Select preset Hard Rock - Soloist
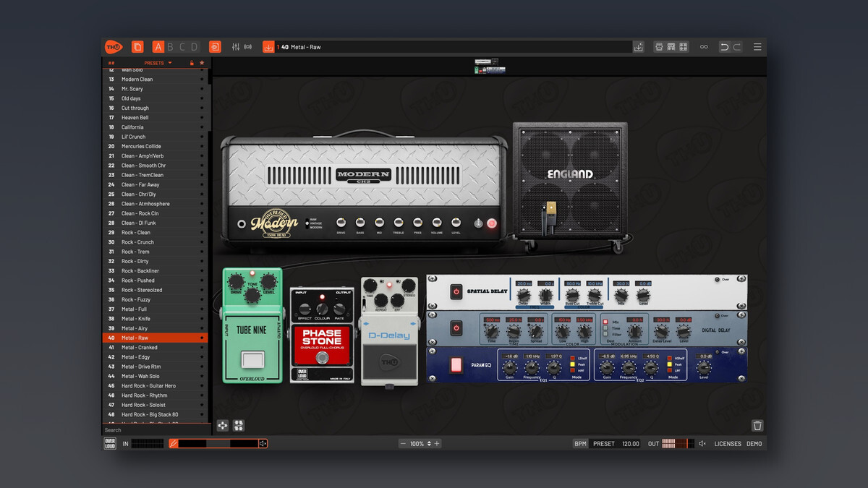This screenshot has height=488, width=868. [156, 405]
